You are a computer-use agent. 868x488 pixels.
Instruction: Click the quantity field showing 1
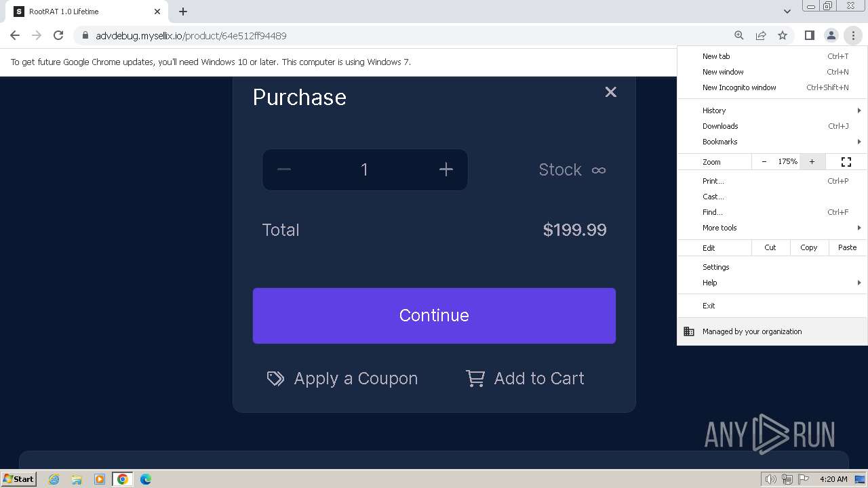pyautogui.click(x=365, y=169)
